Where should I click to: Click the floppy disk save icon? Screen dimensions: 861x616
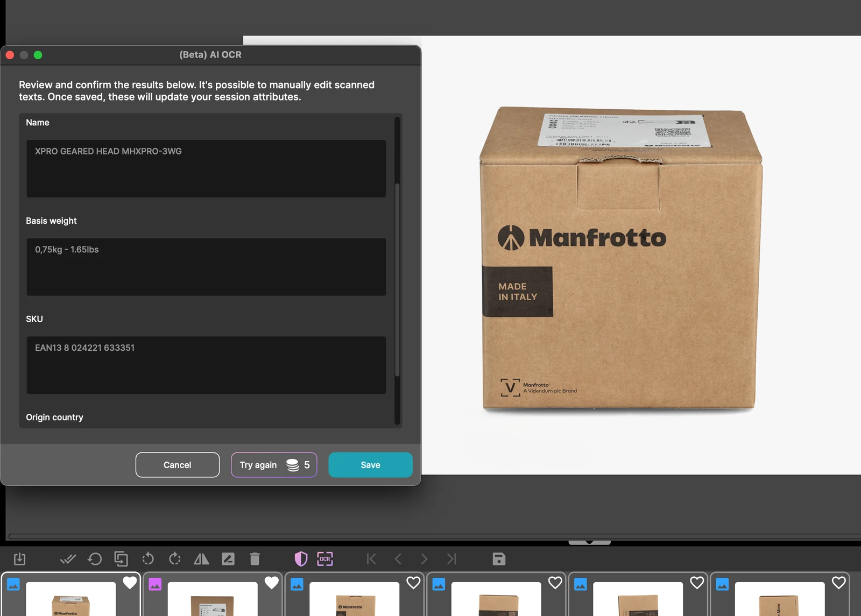[x=499, y=559]
